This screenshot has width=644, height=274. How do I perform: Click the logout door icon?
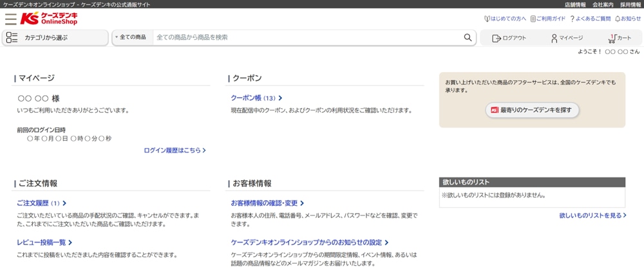496,38
